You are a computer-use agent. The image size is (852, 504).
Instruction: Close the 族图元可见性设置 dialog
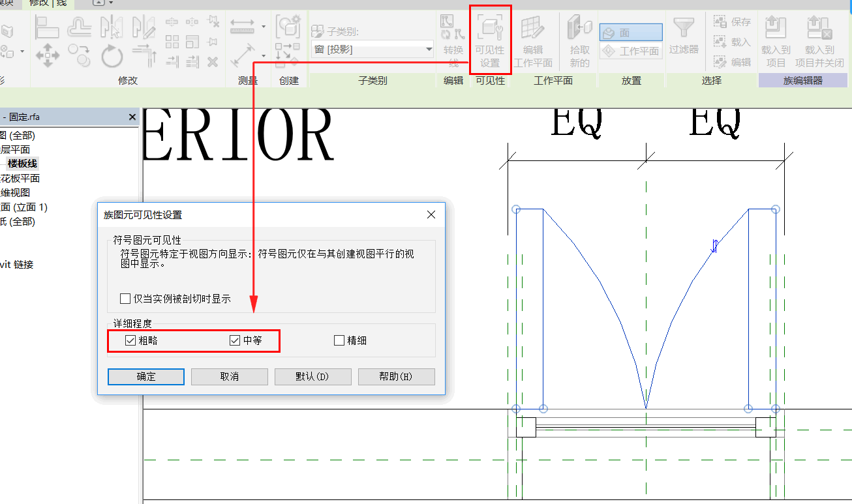[431, 215]
